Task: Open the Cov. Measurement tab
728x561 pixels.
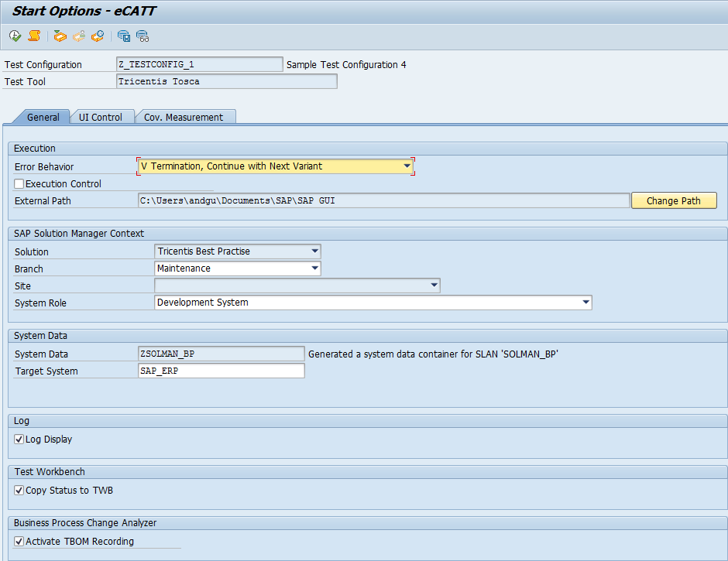Action: pyautogui.click(x=184, y=118)
